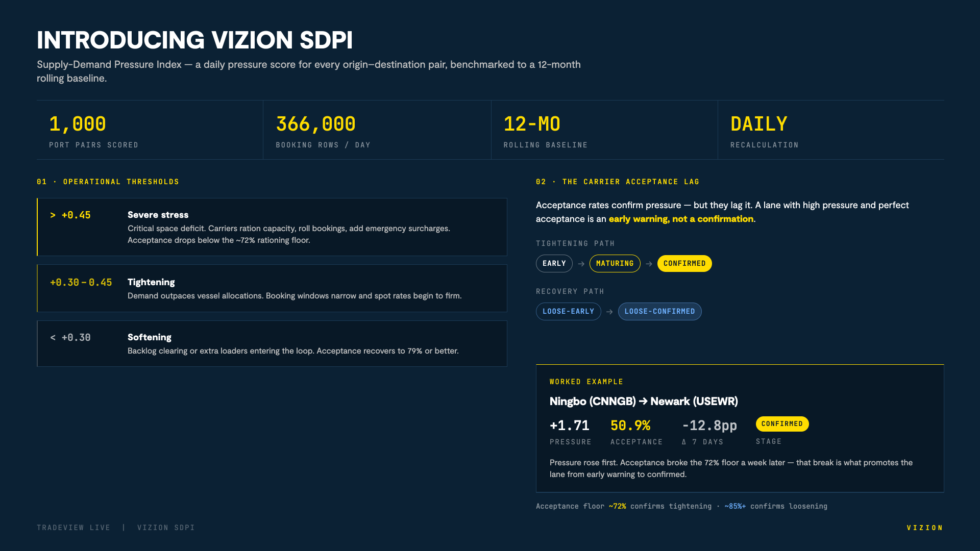Click the RECOVERY PATH label
980x551 pixels.
[570, 291]
